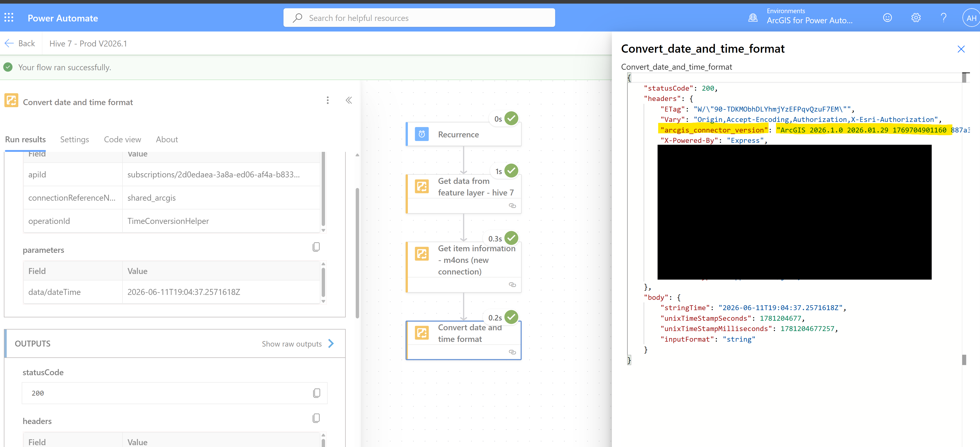This screenshot has height=447, width=980.
Task: Open the Settings gear
Action: [x=916, y=18]
